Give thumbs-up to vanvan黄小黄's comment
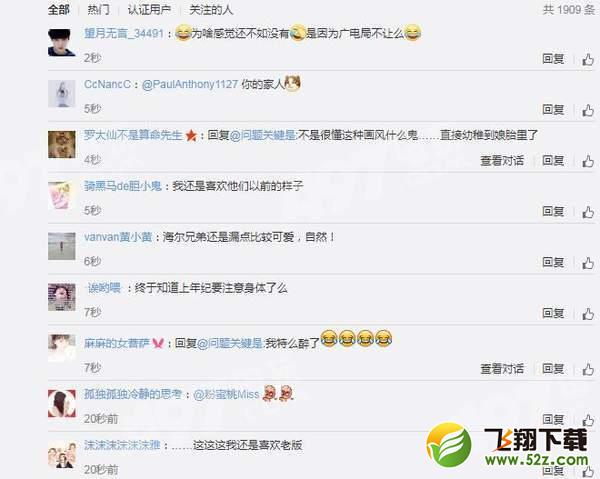Screen dimensions: 600x479 (588, 263)
